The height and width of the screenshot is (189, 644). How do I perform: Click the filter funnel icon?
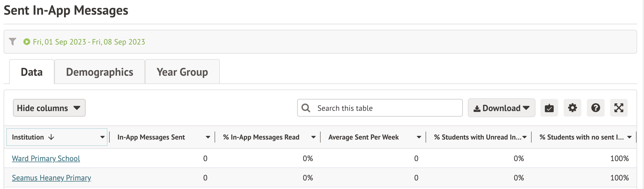[12, 42]
